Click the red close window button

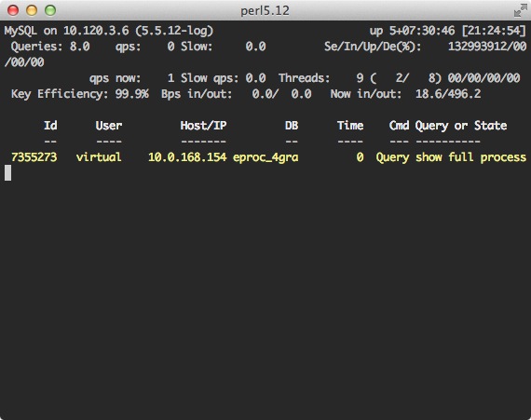click(x=13, y=10)
